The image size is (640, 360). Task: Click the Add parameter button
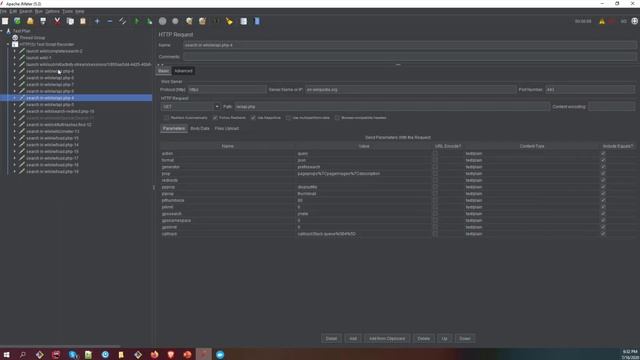(x=353, y=338)
